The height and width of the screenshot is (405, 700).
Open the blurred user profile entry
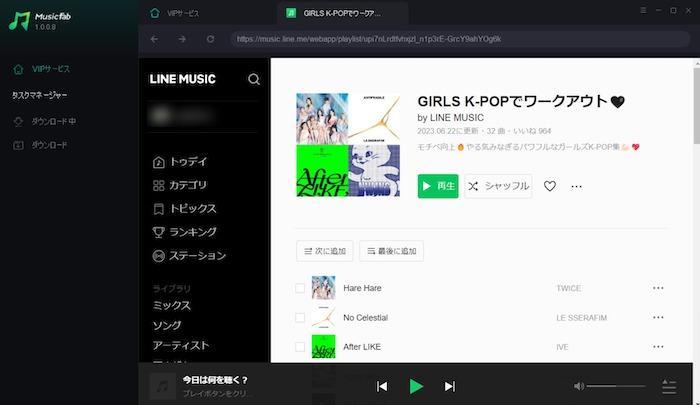182,116
